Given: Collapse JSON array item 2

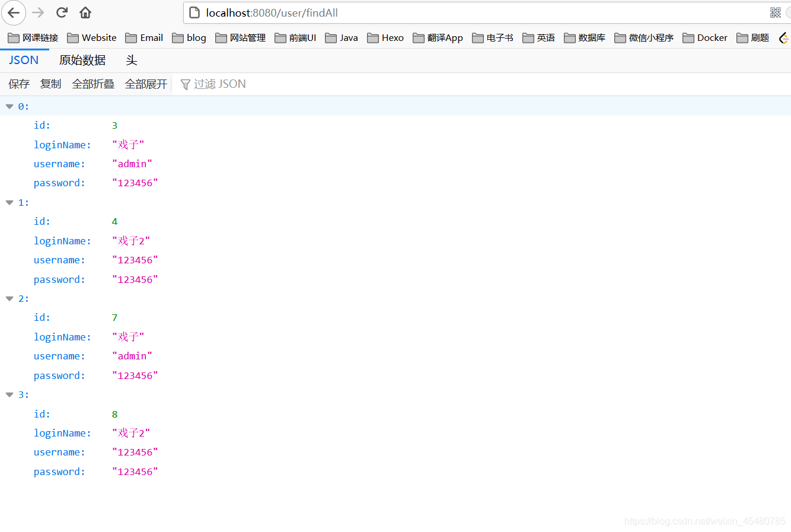Looking at the screenshot, I should [9, 298].
